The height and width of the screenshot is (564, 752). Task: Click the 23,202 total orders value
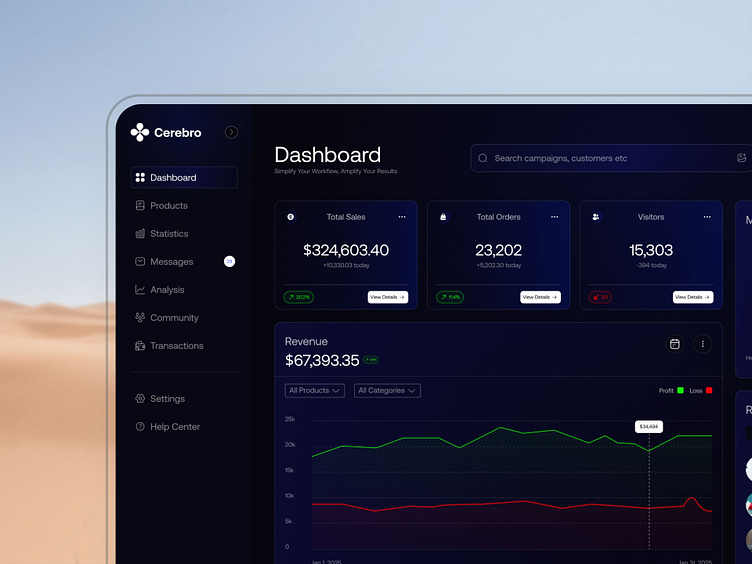(x=498, y=250)
